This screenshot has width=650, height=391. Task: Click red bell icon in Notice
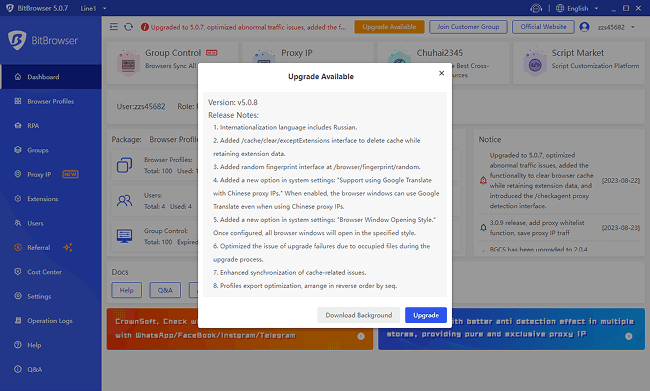coord(483,181)
